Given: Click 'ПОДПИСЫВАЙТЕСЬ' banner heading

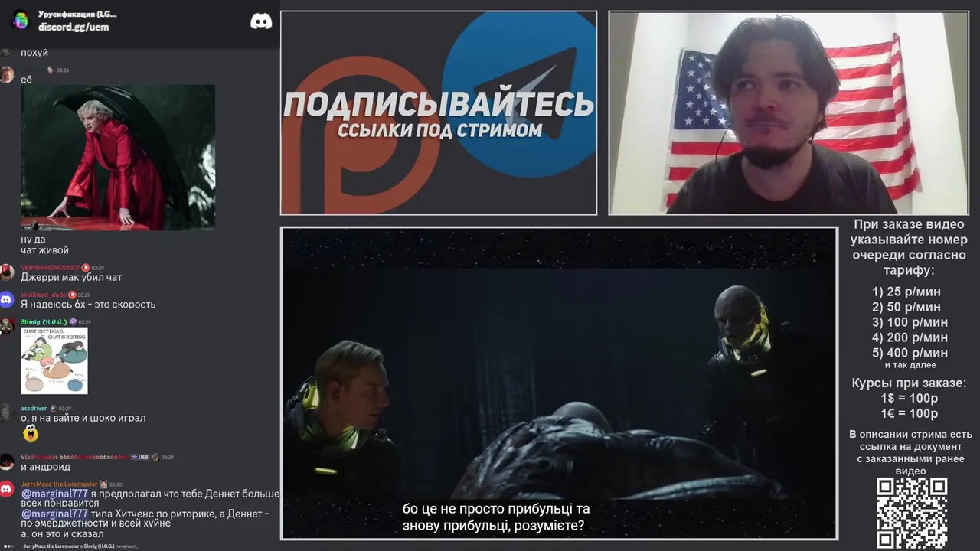Looking at the screenshot, I should tap(439, 104).
